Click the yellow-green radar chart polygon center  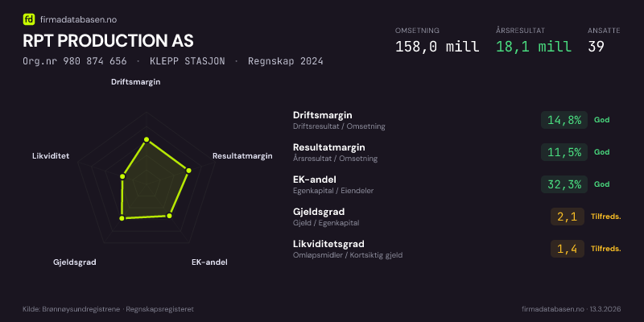click(x=148, y=184)
